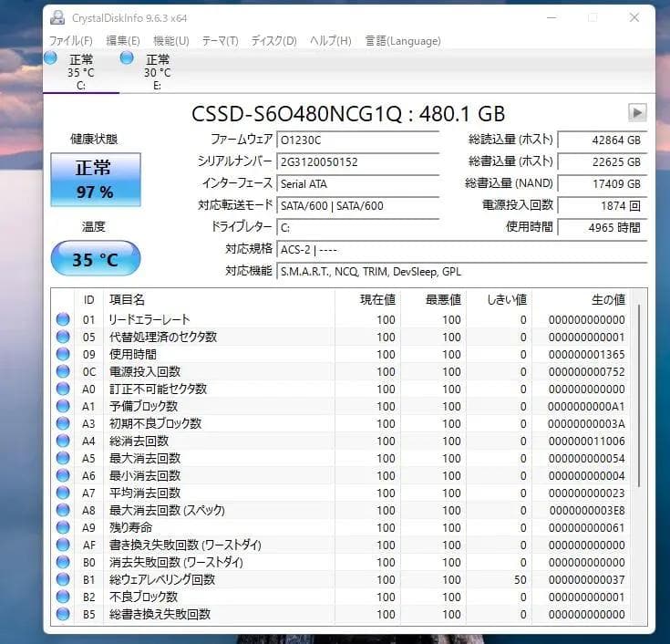The height and width of the screenshot is (644, 670).
Task: Click status icon of A1 予備ブロック数 row
Action: click(63, 406)
